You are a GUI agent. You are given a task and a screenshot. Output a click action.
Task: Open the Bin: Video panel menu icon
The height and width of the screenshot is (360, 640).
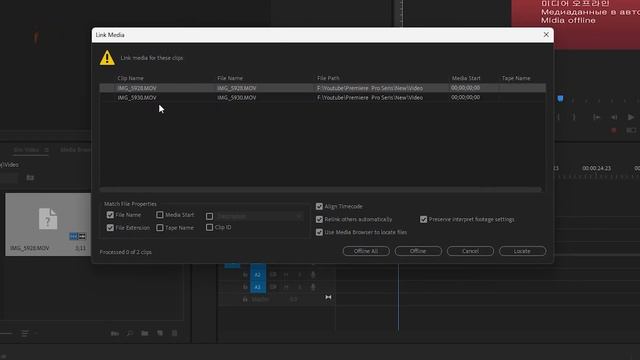pos(47,150)
